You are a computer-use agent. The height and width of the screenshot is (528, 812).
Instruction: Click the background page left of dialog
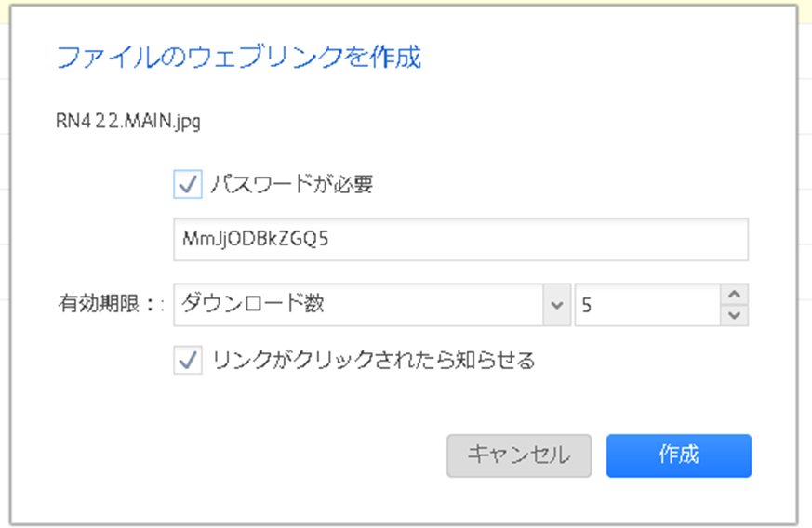pyautogui.click(x=4, y=258)
